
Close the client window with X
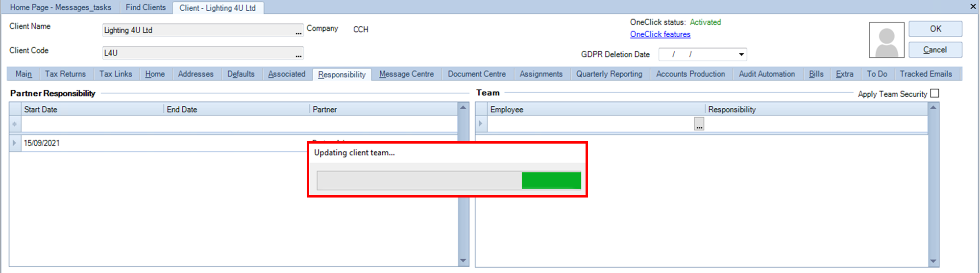(973, 6)
